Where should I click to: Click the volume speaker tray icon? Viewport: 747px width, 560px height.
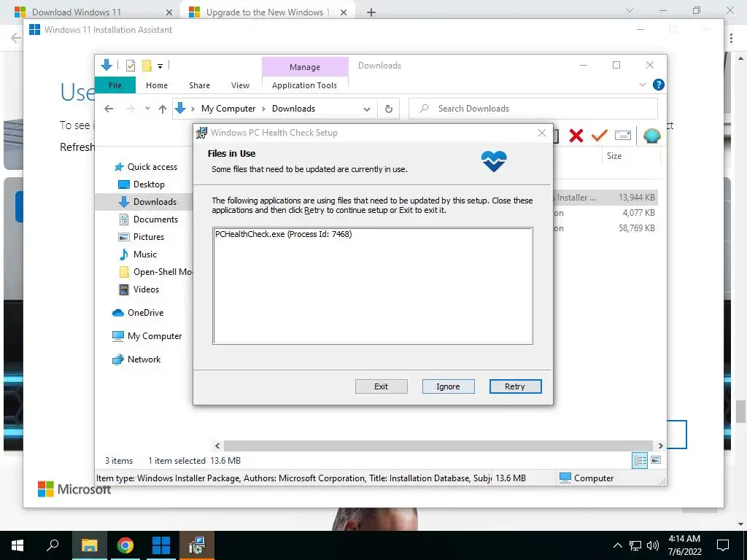coord(653,545)
